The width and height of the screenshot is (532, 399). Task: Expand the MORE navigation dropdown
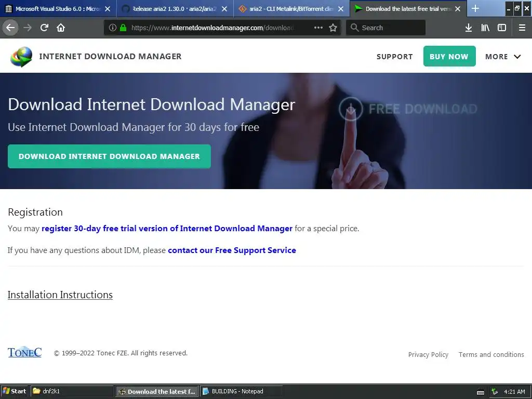502,57
